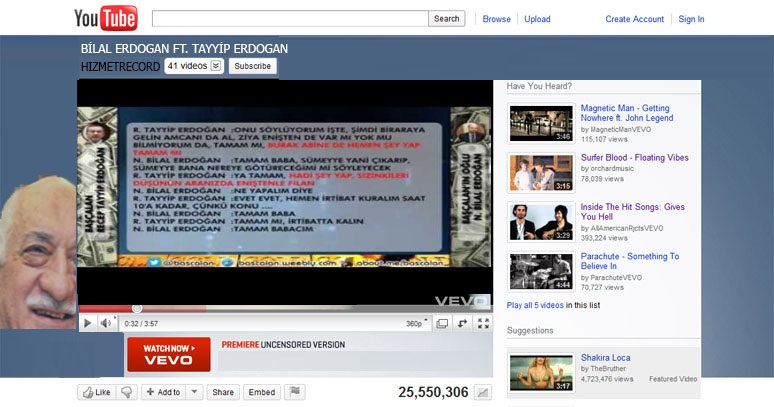This screenshot has height=407, width=774.
Task: Click Inside The Hit Songs title link
Action: (632, 212)
